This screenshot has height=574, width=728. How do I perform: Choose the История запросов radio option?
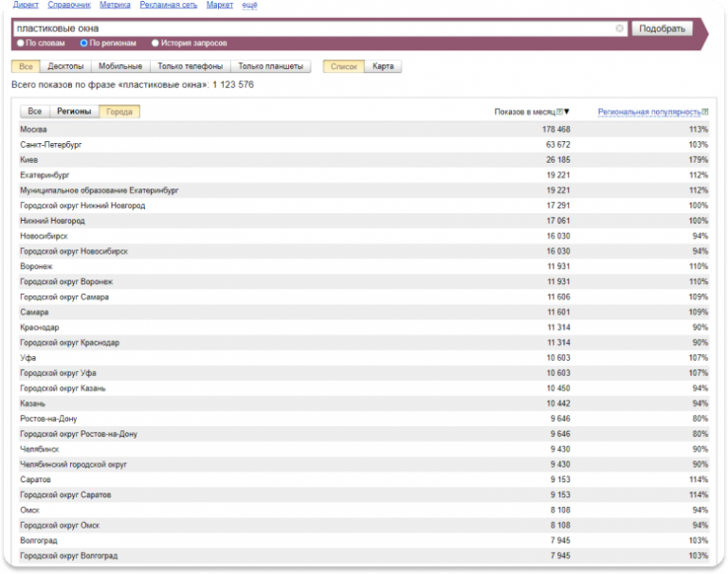click(x=155, y=43)
